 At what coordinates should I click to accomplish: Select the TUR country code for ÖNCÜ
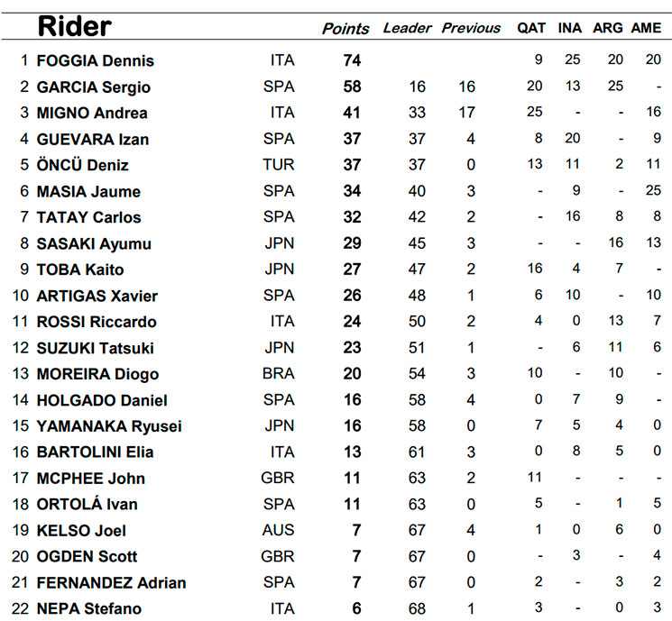point(279,164)
